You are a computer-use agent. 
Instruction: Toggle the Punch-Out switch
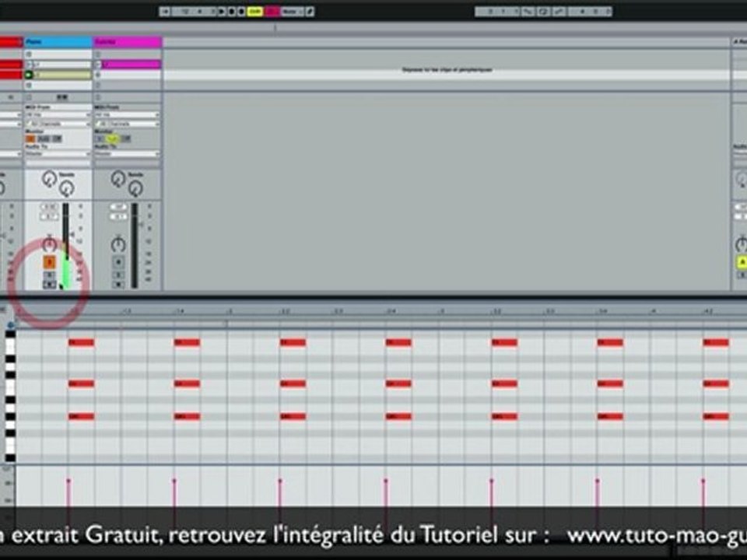click(x=559, y=11)
